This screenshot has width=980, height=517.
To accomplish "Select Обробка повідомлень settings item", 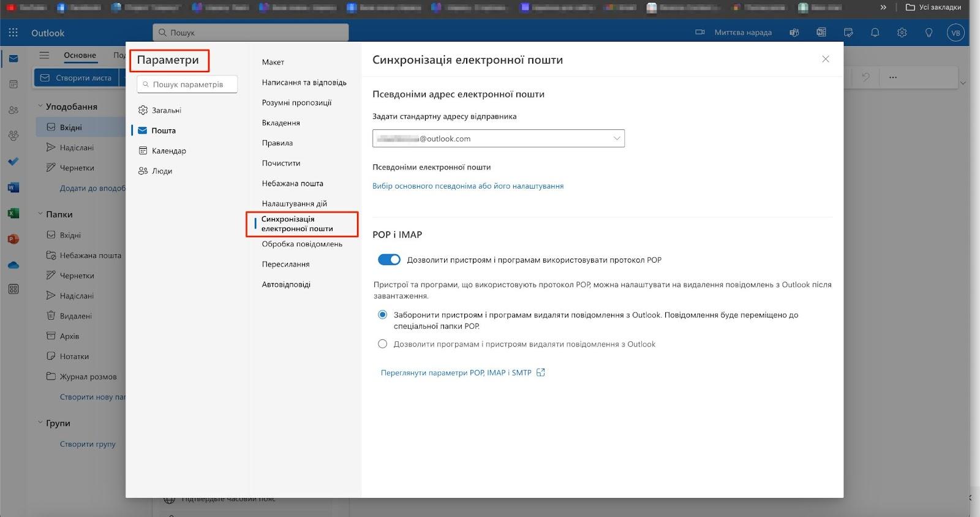I will coord(303,244).
